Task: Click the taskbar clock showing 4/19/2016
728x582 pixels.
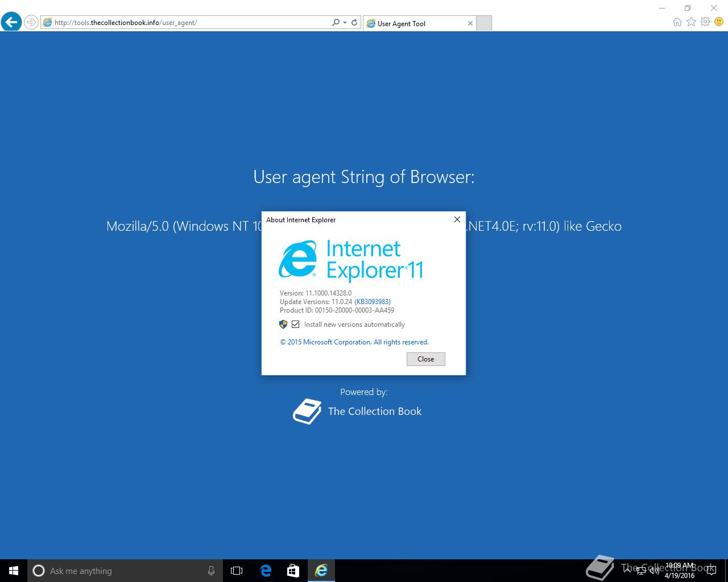Action: tap(680, 571)
